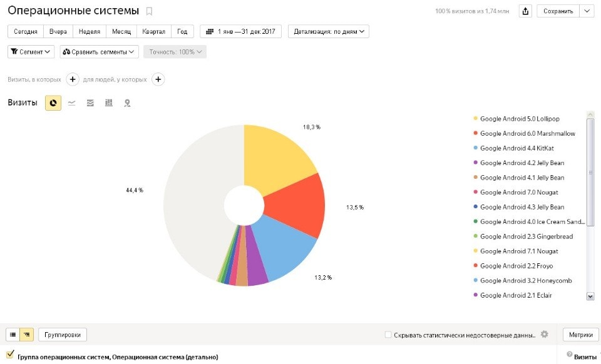The width and height of the screenshot is (601, 364).
Task: Select the Месяц period tab
Action: pos(121,31)
